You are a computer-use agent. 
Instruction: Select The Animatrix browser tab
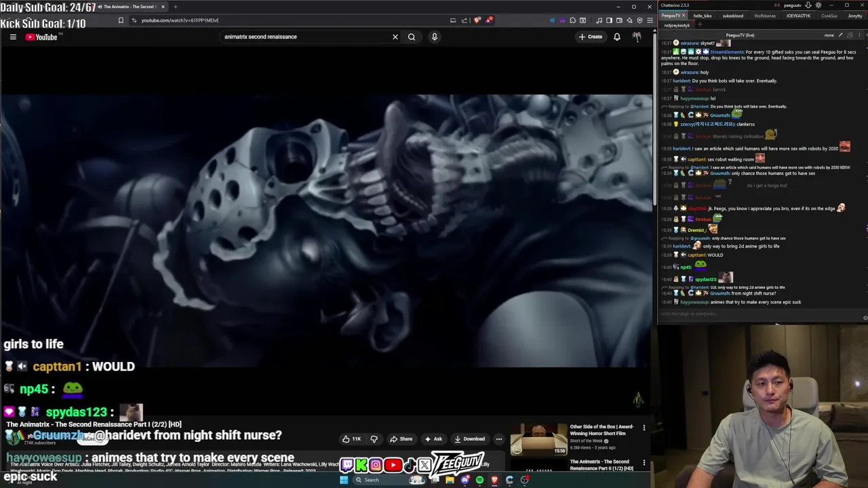(129, 7)
